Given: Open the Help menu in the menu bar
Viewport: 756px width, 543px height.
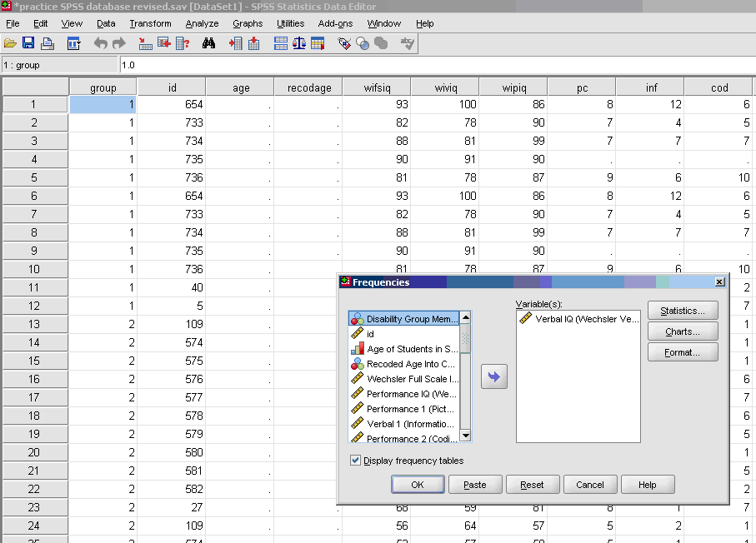Looking at the screenshot, I should [x=425, y=23].
